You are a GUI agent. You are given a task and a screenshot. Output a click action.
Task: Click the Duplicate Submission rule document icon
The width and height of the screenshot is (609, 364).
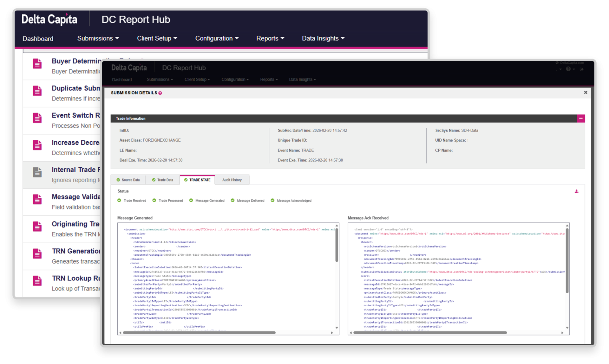37,91
